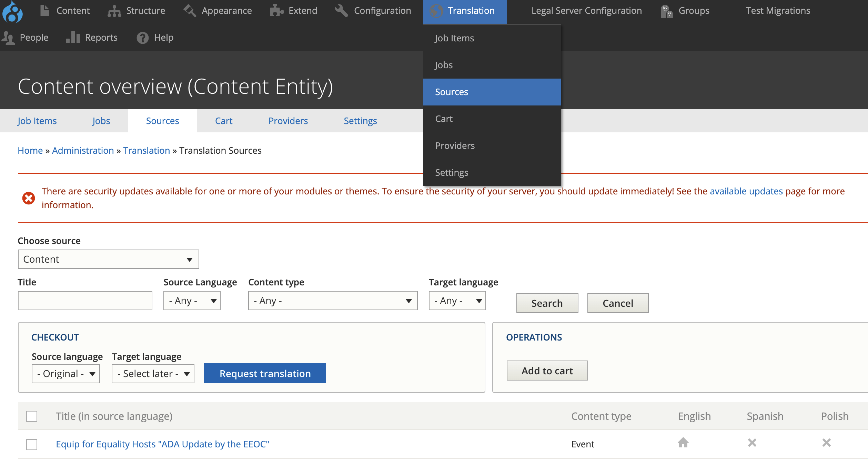
Task: Switch to the Providers tab
Action: point(288,121)
